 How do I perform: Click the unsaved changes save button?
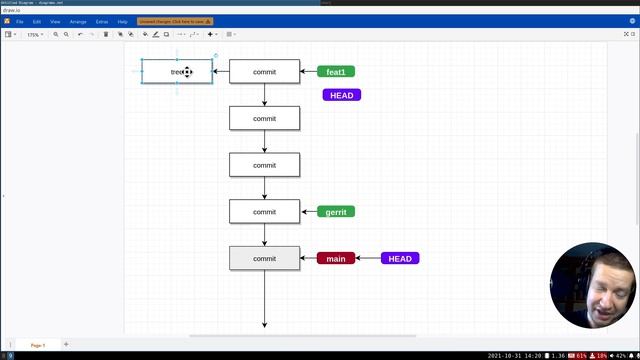coord(175,21)
